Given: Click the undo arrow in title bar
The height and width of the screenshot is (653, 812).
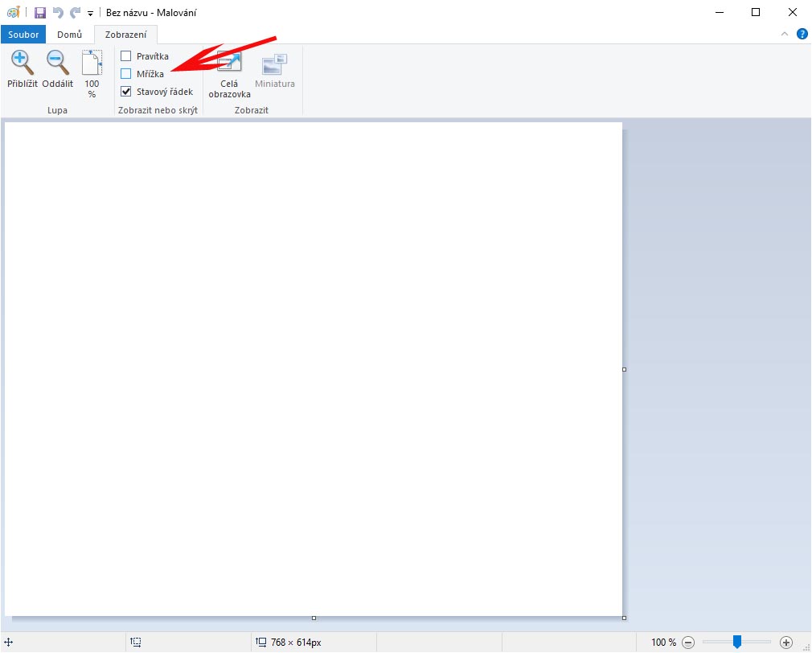Looking at the screenshot, I should click(x=58, y=13).
